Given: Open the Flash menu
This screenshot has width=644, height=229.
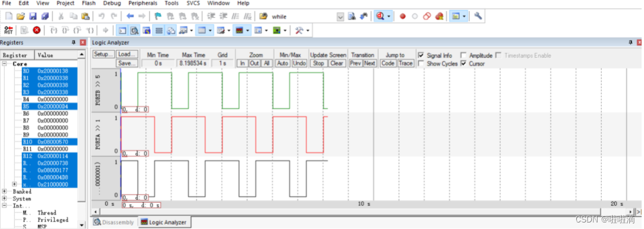Looking at the screenshot, I should 89,4.
